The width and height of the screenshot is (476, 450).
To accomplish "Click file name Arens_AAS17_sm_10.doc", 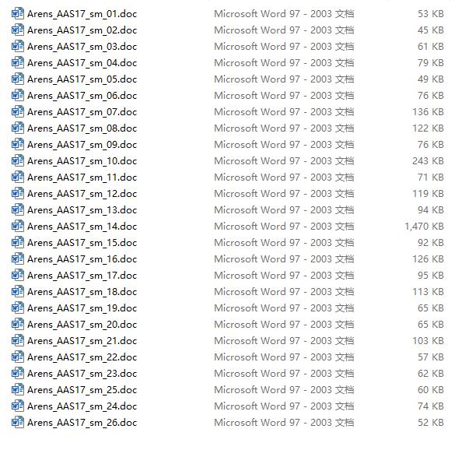I will click(82, 161).
